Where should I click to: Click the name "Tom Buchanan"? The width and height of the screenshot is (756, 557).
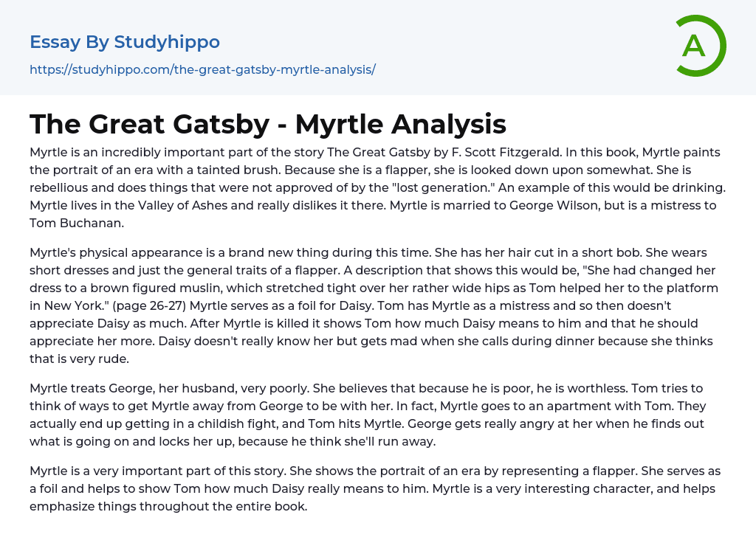click(64, 223)
